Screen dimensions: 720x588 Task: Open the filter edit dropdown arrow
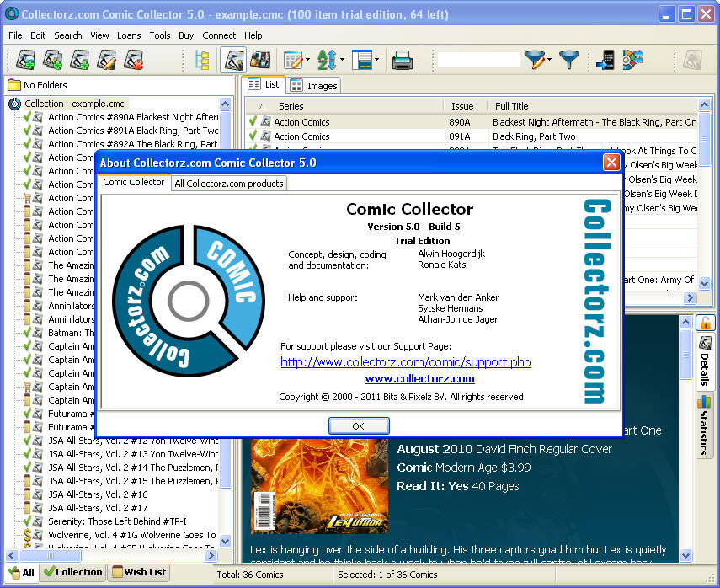(549, 61)
